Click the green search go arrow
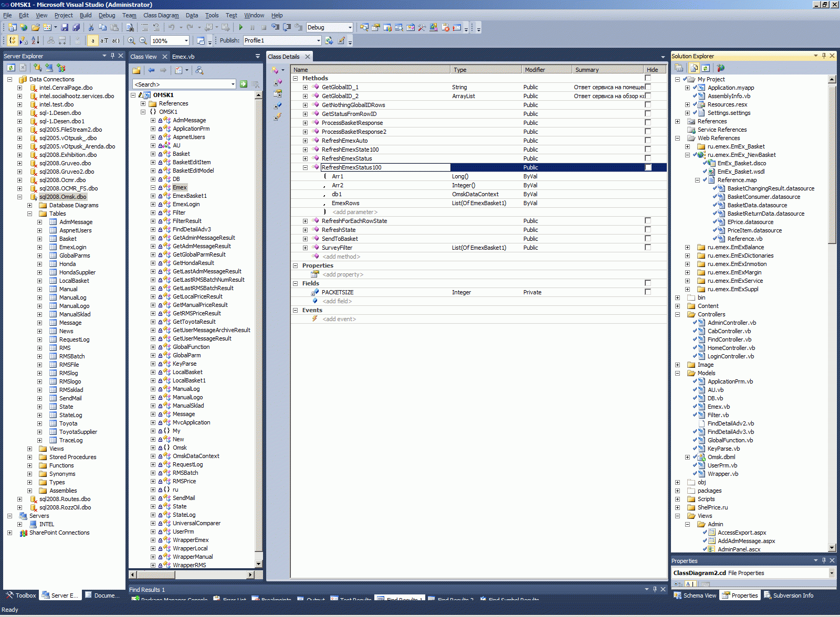Image resolution: width=840 pixels, height=617 pixels. pos(244,84)
